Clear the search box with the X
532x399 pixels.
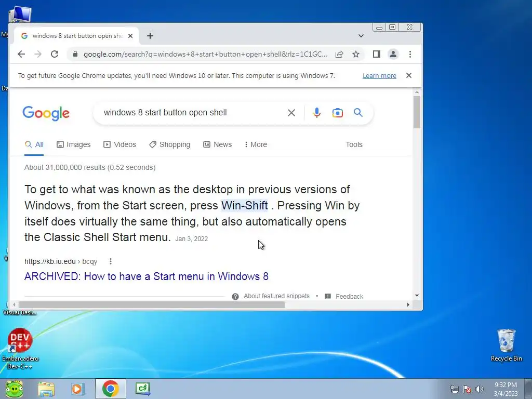[291, 113]
